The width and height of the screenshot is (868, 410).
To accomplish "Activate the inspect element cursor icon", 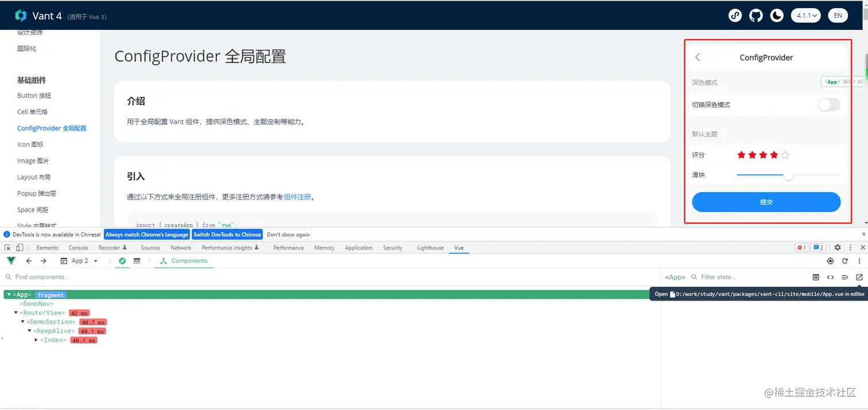I will click(x=7, y=248).
